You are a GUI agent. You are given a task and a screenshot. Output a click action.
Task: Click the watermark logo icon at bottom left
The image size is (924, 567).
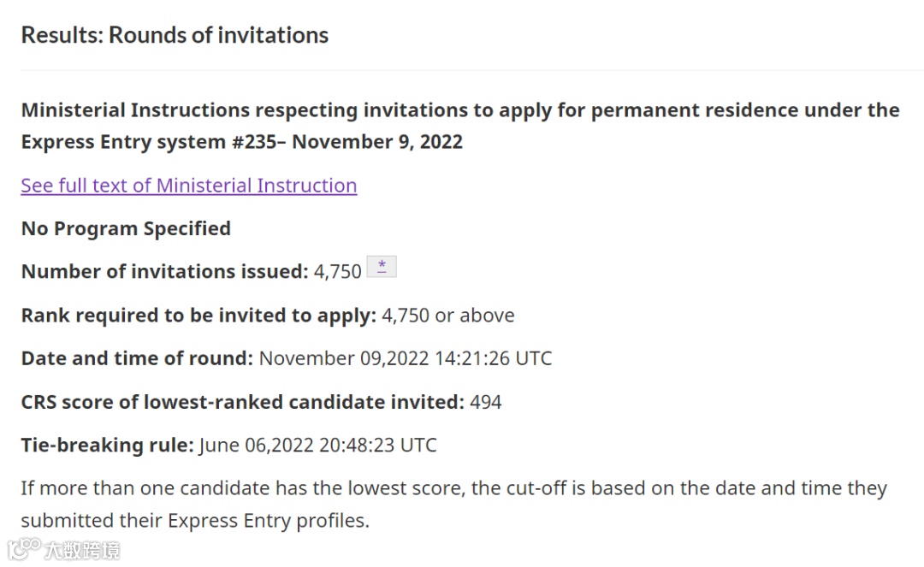(25, 548)
